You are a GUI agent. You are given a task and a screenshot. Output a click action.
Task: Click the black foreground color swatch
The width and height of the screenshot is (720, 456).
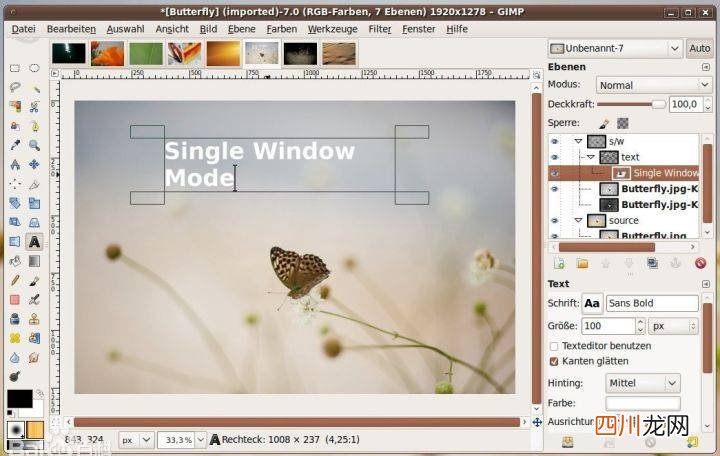[x=20, y=399]
